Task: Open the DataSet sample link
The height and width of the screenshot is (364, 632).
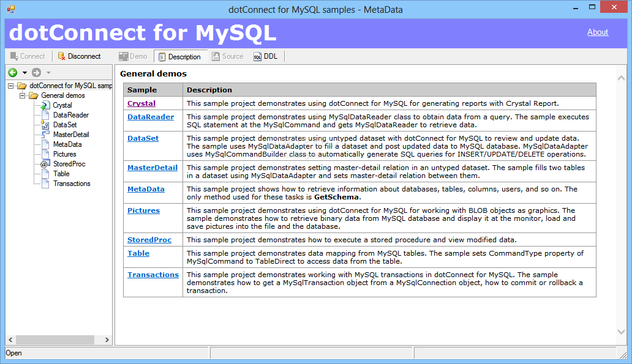Action: pyautogui.click(x=143, y=138)
